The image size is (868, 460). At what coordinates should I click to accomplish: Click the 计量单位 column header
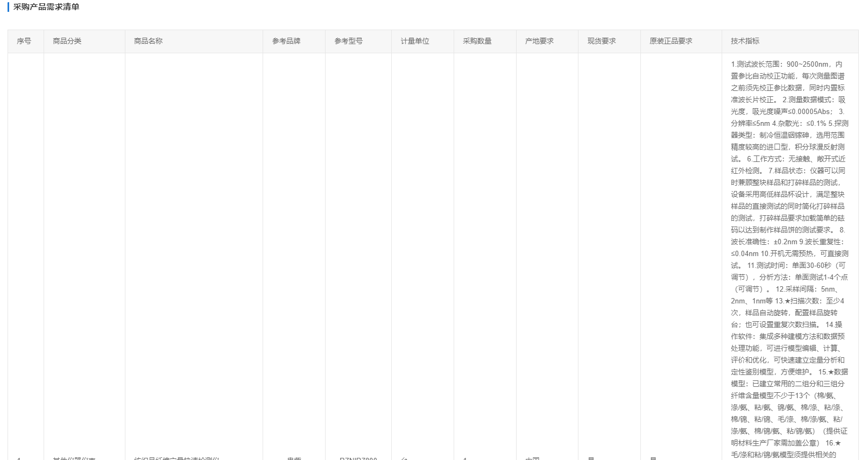(415, 41)
